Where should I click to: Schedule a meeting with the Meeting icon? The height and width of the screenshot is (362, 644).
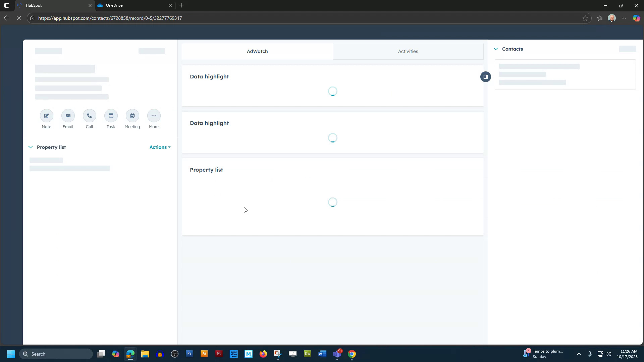(132, 116)
